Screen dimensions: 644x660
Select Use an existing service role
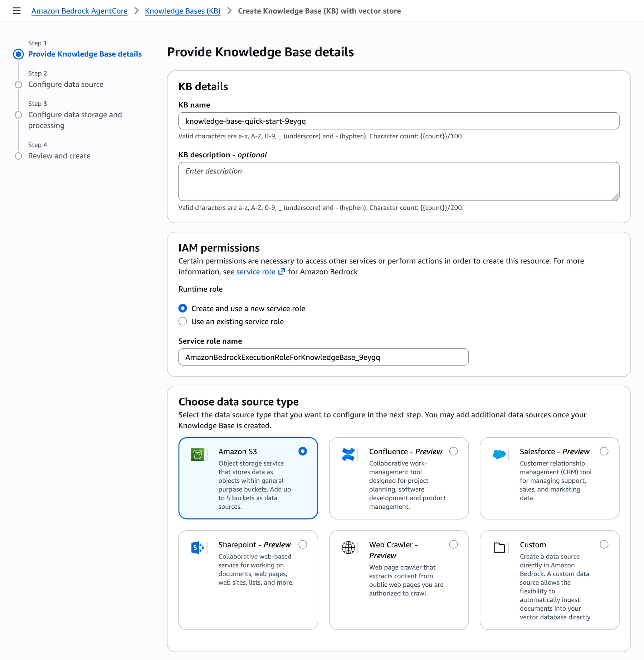pyautogui.click(x=182, y=321)
